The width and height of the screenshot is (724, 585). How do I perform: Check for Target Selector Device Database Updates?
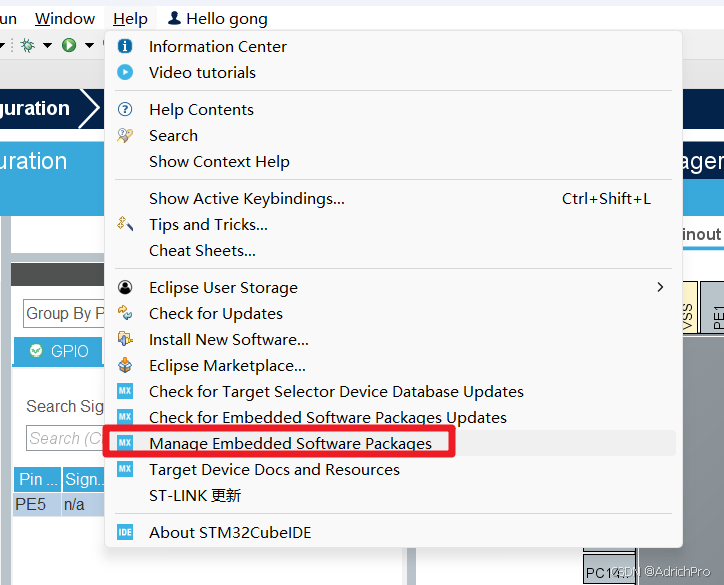point(394,392)
